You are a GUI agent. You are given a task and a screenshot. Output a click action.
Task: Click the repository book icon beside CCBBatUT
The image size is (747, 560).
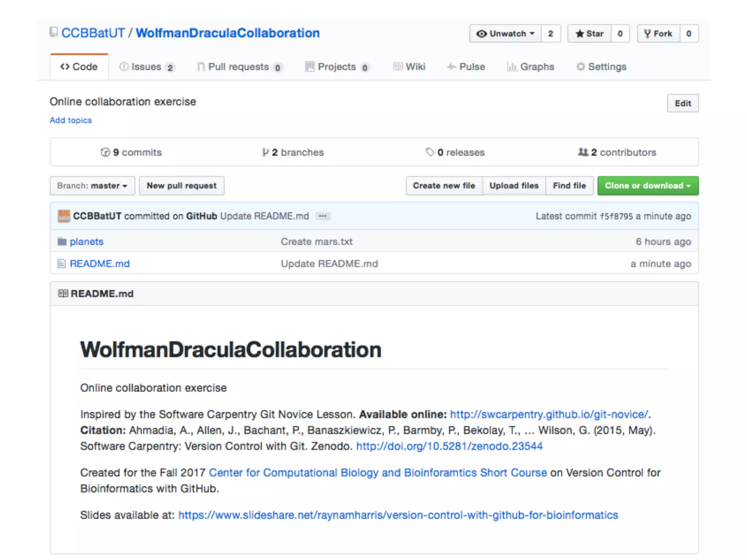click(54, 32)
